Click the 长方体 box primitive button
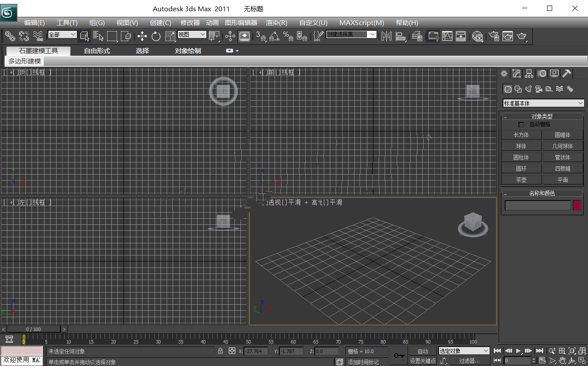The image size is (588, 366). click(x=521, y=135)
